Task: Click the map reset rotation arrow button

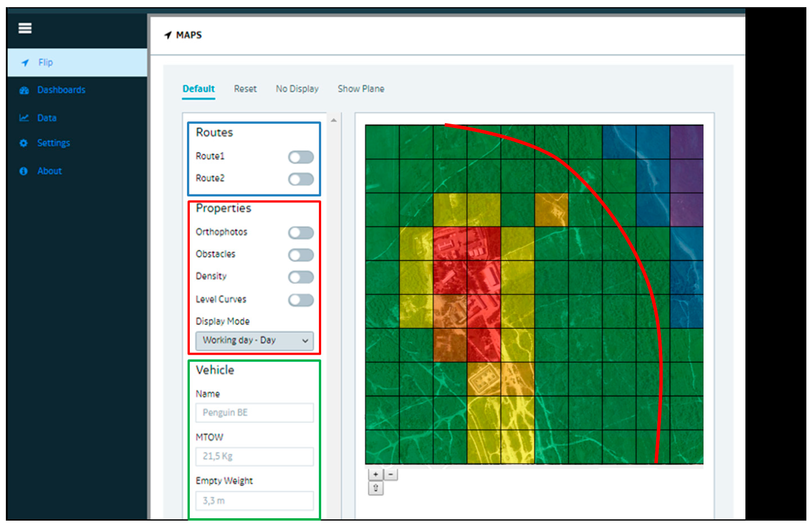Action: point(376,488)
